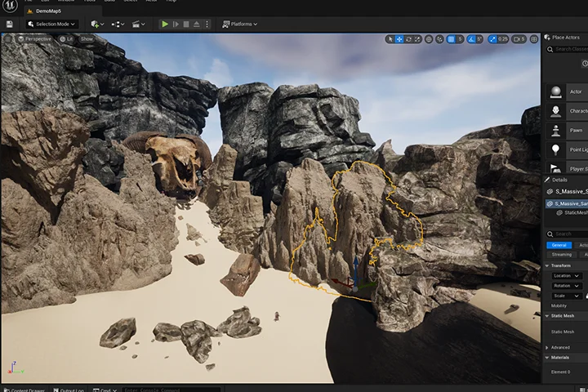
Task: Click the Search Classes input field
Action: [x=568, y=49]
